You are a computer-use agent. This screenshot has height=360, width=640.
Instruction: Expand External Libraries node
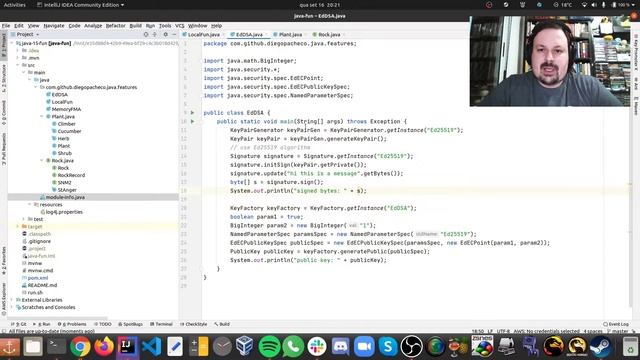click(12, 300)
